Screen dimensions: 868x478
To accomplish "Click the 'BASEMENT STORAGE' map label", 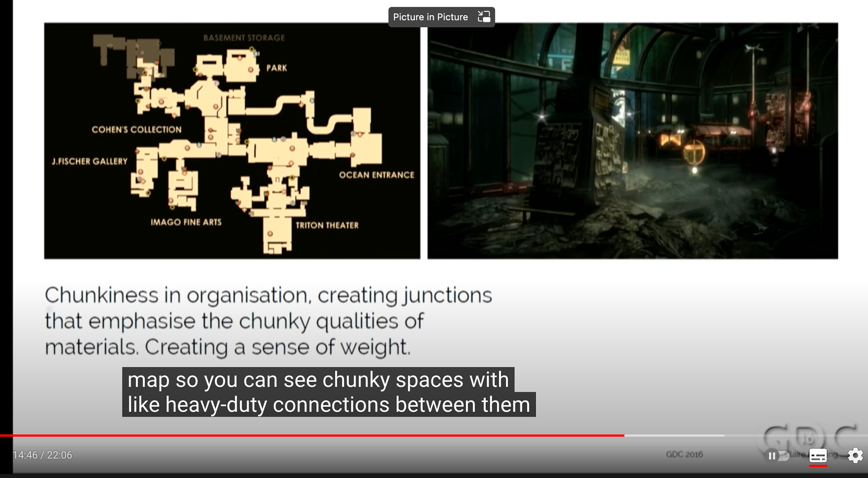I will pyautogui.click(x=244, y=38).
